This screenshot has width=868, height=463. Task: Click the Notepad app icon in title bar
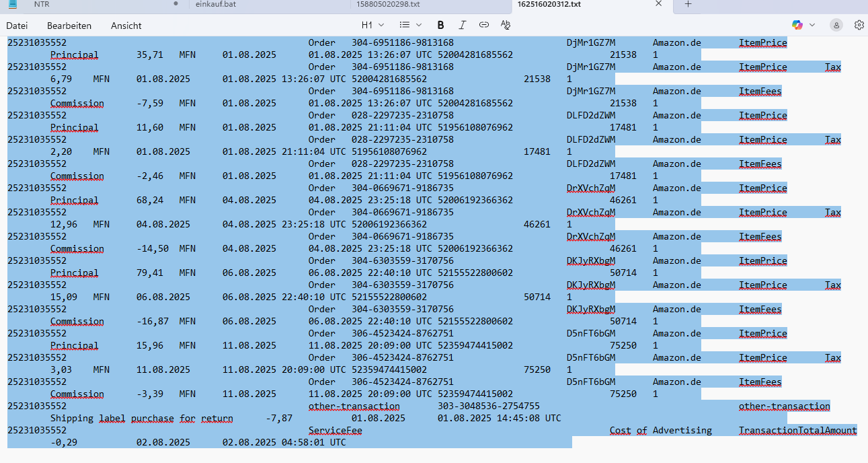point(12,4)
